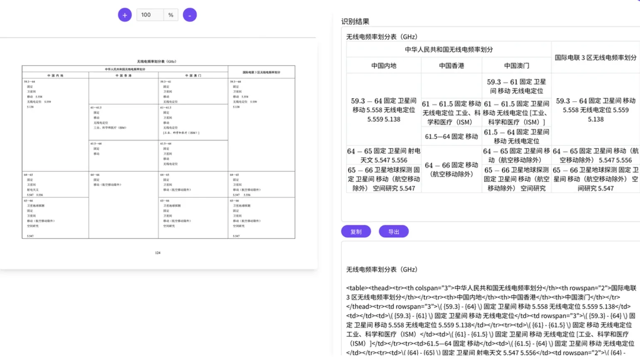Select the 64 – 66 固定 移动 (航空移动除外) cell
The width and height of the screenshot is (640, 364).
(451, 170)
